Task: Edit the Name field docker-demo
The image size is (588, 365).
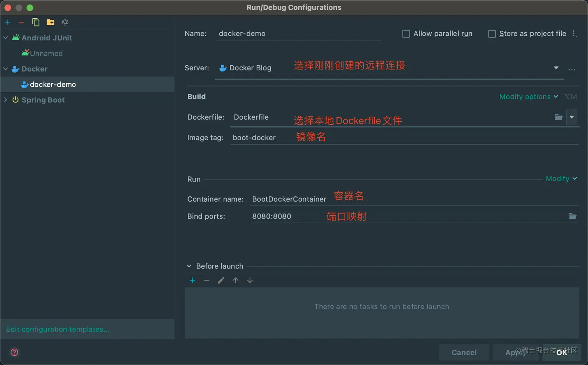Action: click(x=299, y=34)
